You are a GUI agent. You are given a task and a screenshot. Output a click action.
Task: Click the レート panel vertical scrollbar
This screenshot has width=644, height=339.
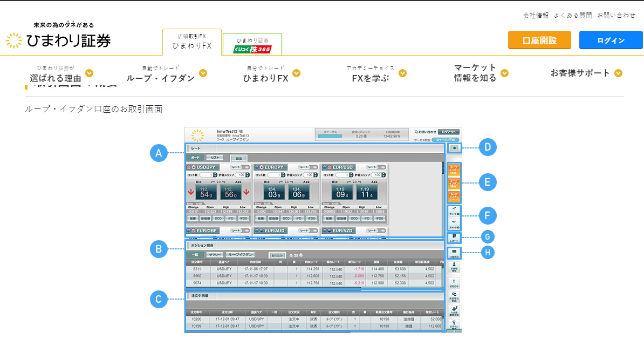pos(443,199)
